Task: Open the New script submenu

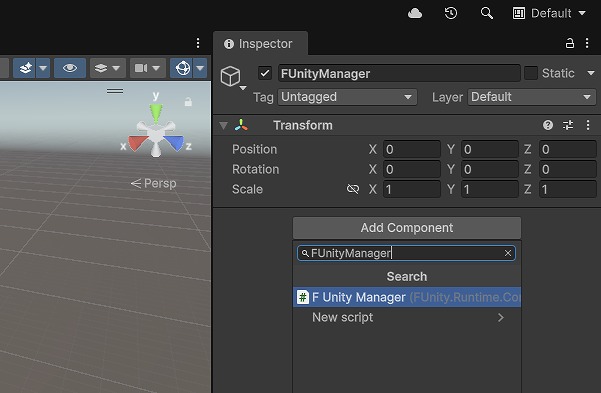Action: tap(407, 317)
